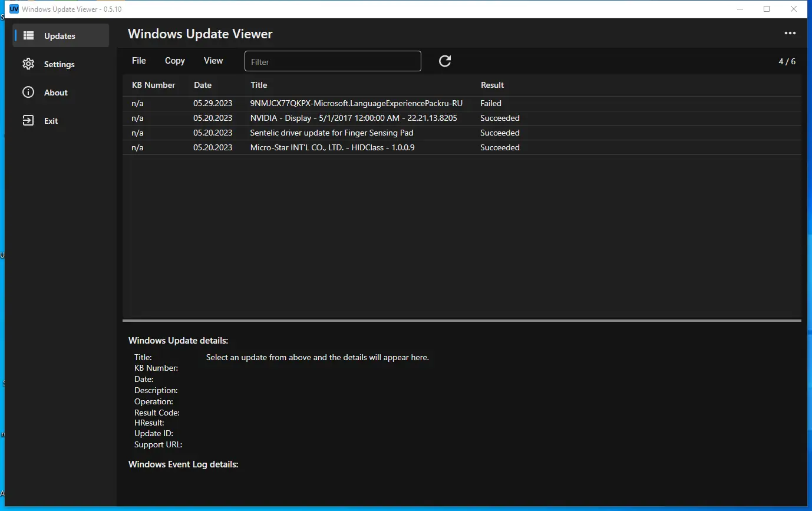The width and height of the screenshot is (812, 511).
Task: Click the Settings gear icon
Action: 28,64
